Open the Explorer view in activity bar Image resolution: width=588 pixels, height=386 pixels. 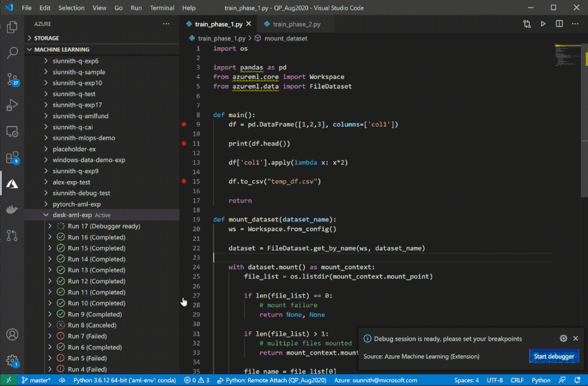point(12,26)
